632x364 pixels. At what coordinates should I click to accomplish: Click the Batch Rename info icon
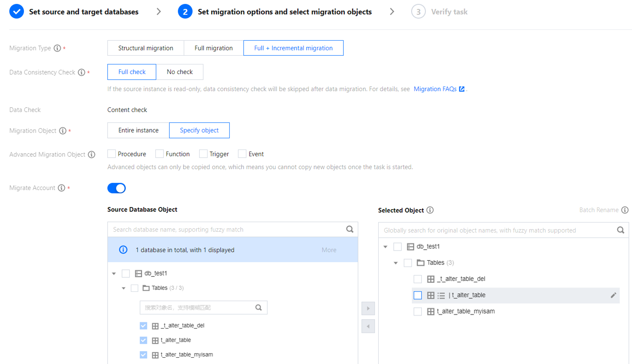[x=625, y=210]
